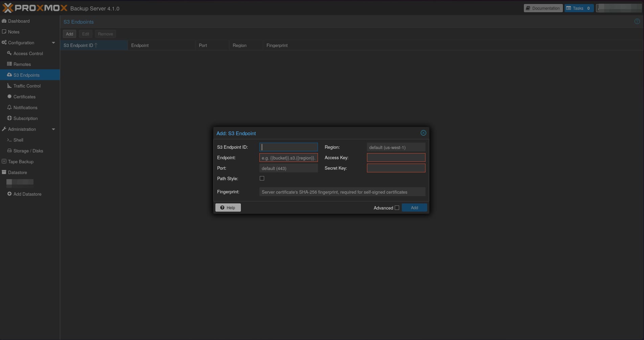Image resolution: width=644 pixels, height=340 pixels.
Task: Launch the Shell terminal icon
Action: (x=9, y=140)
